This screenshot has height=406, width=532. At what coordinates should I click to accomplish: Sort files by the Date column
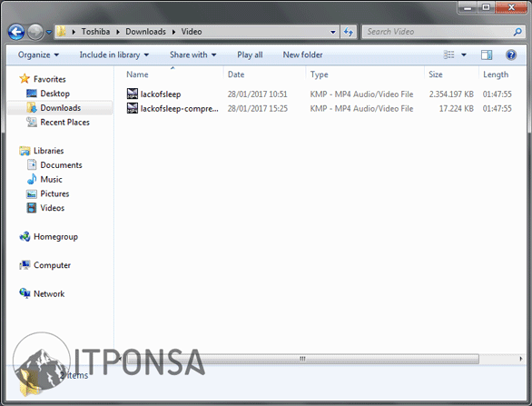pyautogui.click(x=236, y=74)
